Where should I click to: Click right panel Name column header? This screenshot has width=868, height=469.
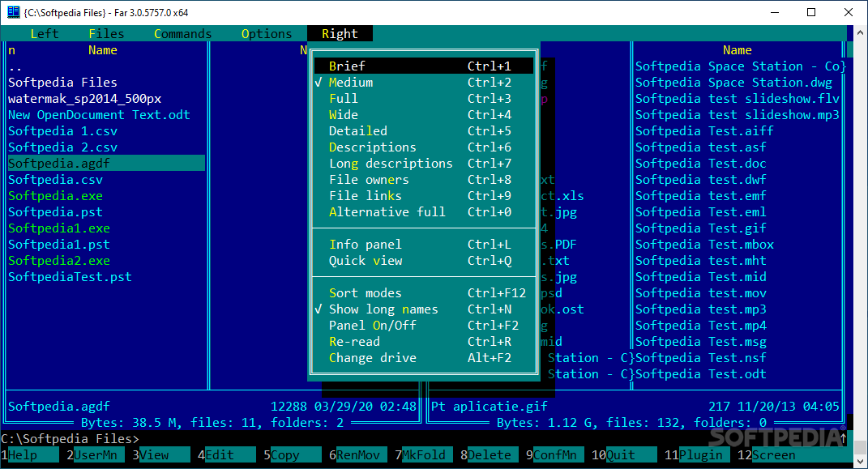pos(738,50)
